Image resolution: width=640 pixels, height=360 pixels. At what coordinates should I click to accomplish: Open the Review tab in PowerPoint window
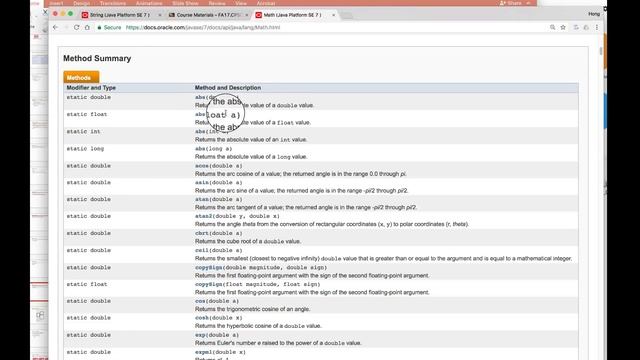pos(217,3)
